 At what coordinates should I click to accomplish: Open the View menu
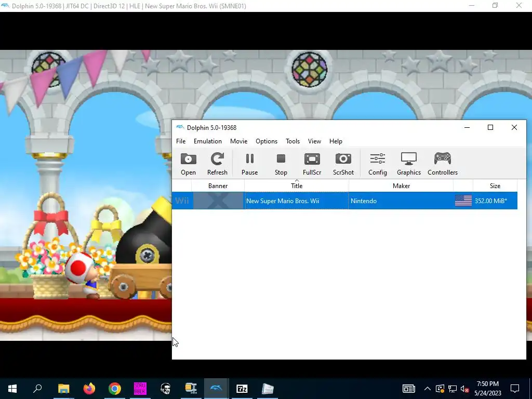(314, 141)
